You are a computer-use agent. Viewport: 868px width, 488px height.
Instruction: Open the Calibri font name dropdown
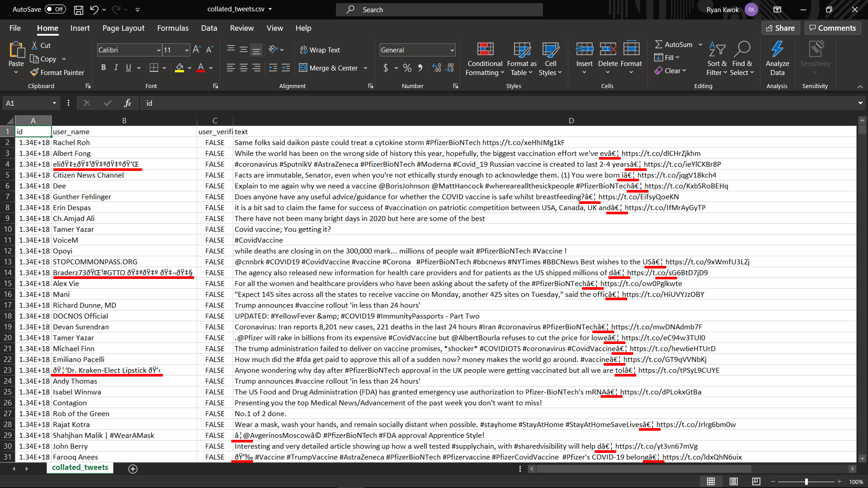click(x=158, y=50)
